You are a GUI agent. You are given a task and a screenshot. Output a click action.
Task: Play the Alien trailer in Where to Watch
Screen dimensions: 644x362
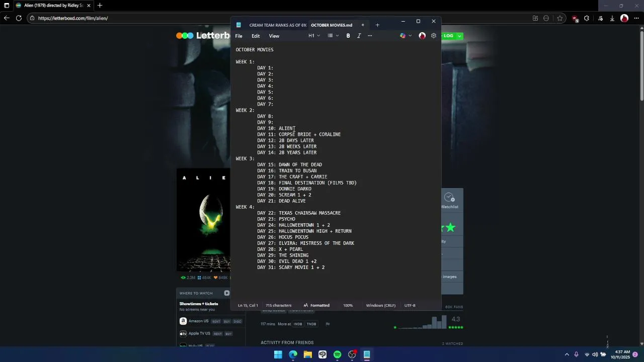[x=226, y=293]
